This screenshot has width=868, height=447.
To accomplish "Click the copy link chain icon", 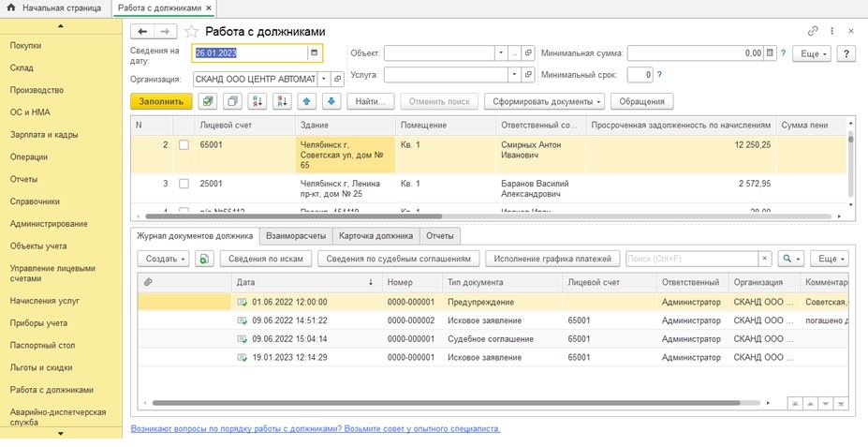I will tap(813, 31).
